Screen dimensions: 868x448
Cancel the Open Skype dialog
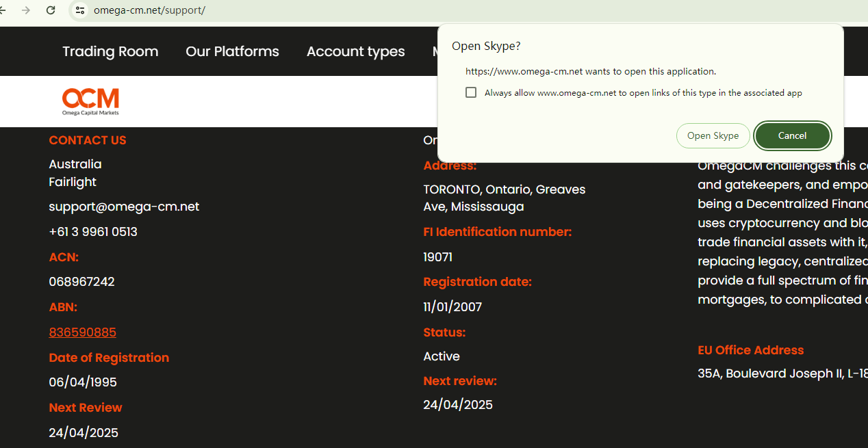click(x=792, y=135)
